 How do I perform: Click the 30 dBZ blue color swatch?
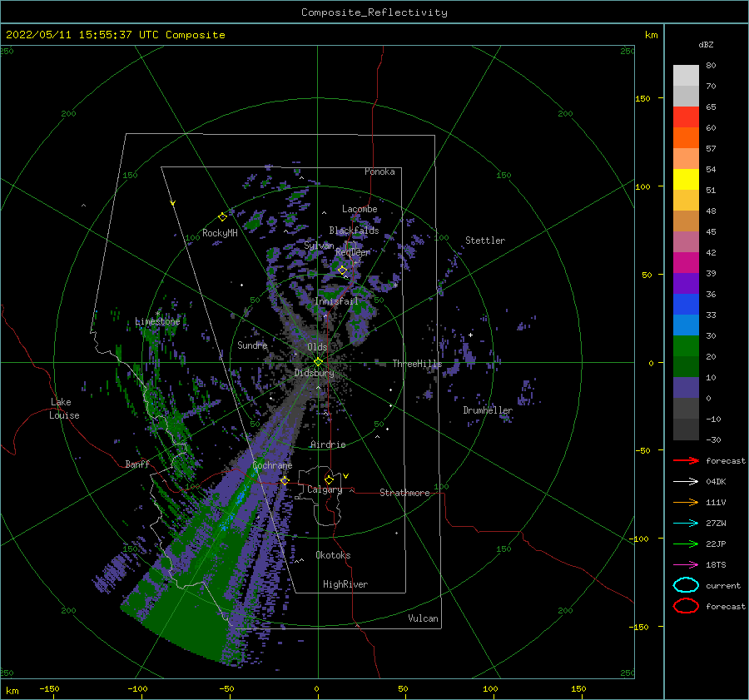click(x=686, y=325)
